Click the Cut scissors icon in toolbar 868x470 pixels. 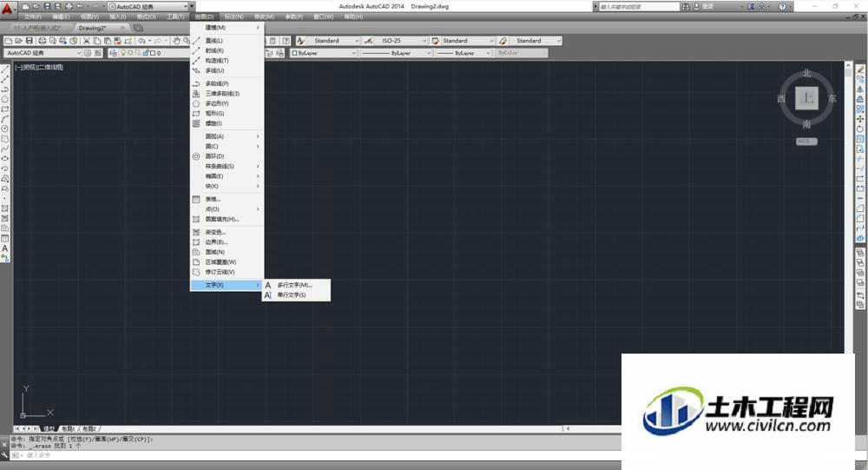(x=86, y=41)
